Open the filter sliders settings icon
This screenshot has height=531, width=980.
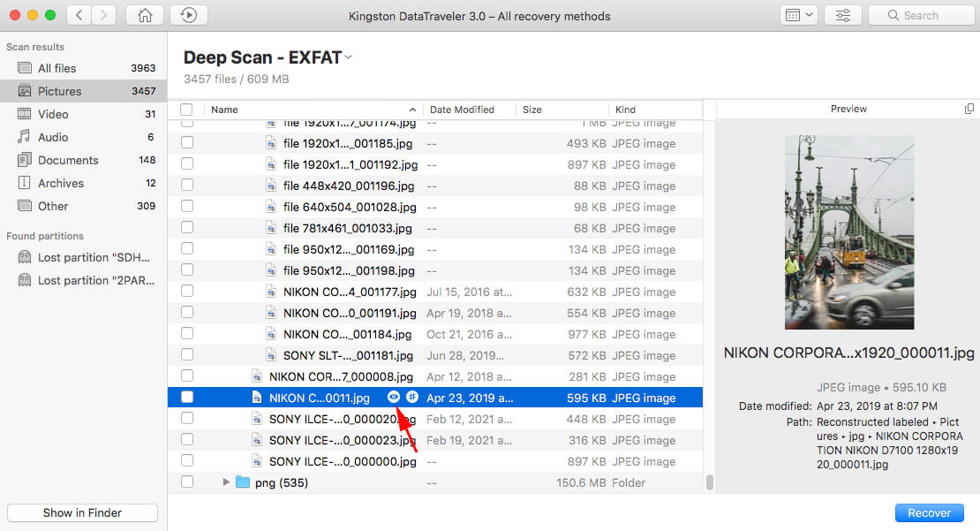pos(842,15)
